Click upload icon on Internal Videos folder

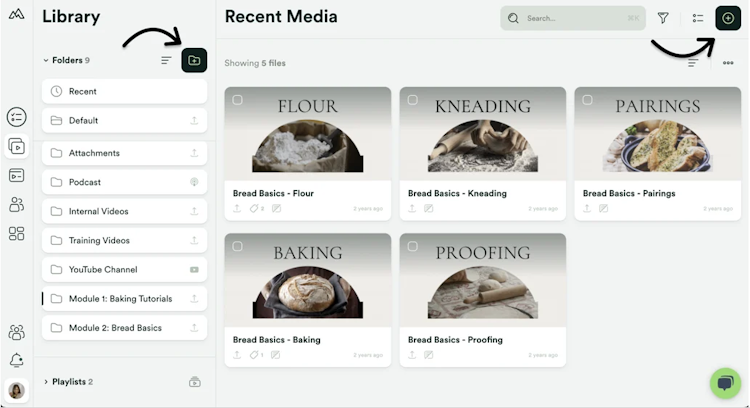[194, 211]
